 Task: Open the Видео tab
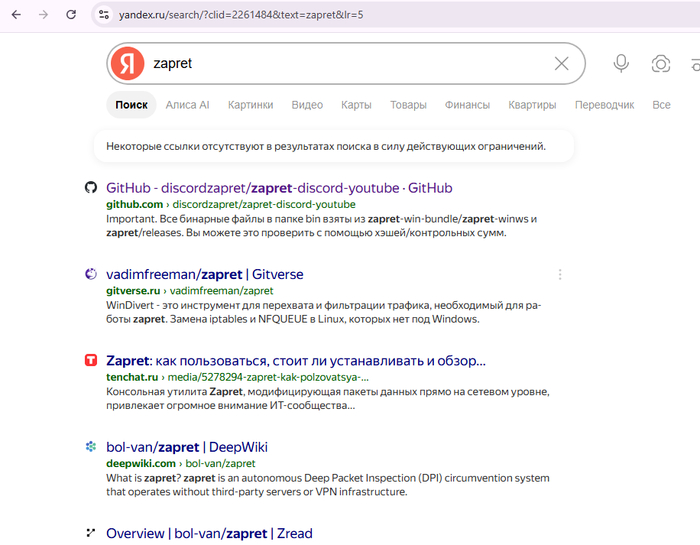click(x=307, y=105)
